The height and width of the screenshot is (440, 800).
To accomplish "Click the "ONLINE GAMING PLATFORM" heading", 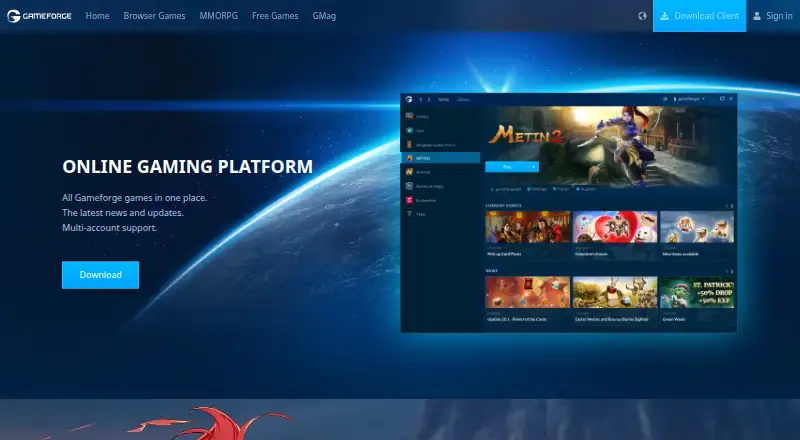I will pos(187,166).
